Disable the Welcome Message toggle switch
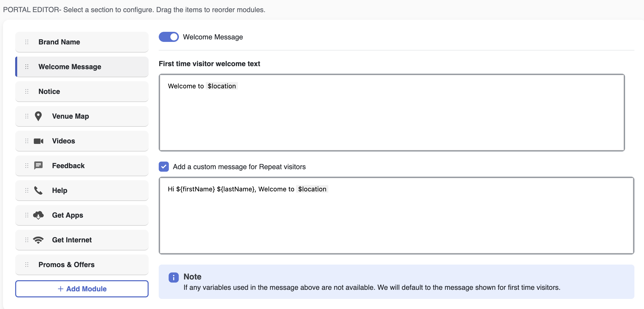This screenshot has height=309, width=644. coord(169,37)
